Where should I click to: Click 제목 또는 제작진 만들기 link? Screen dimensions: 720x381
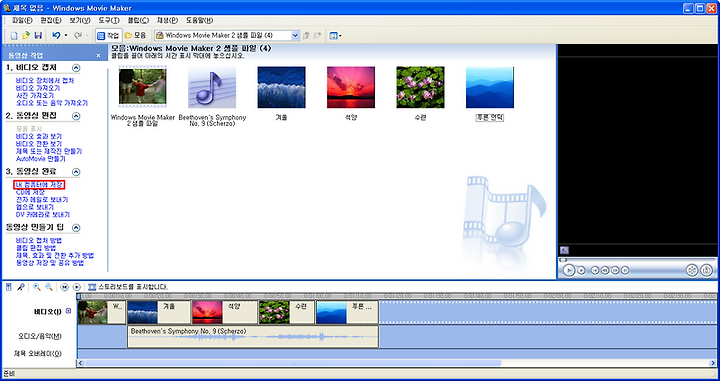click(x=49, y=151)
